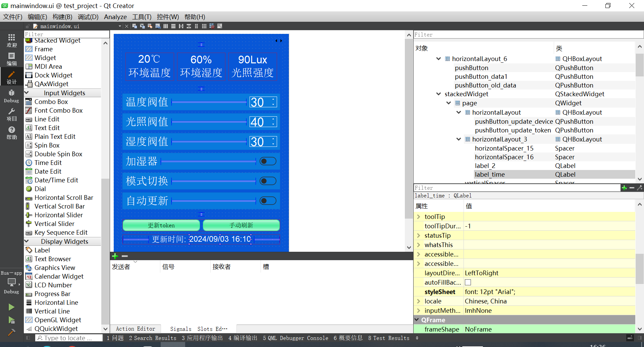Switch to Edit Signals/Slots mode in toolbar
644x347 pixels.
tap(142, 26)
